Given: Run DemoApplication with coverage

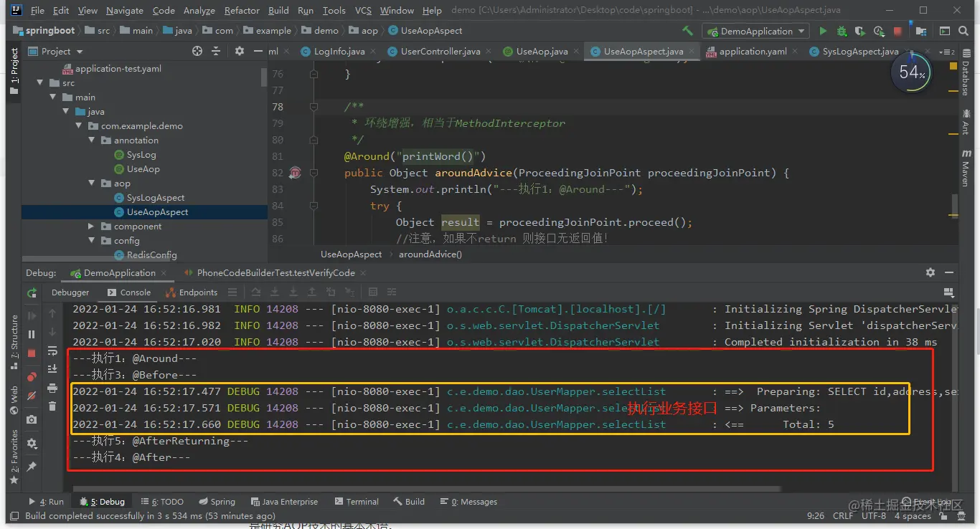Looking at the screenshot, I should [860, 31].
